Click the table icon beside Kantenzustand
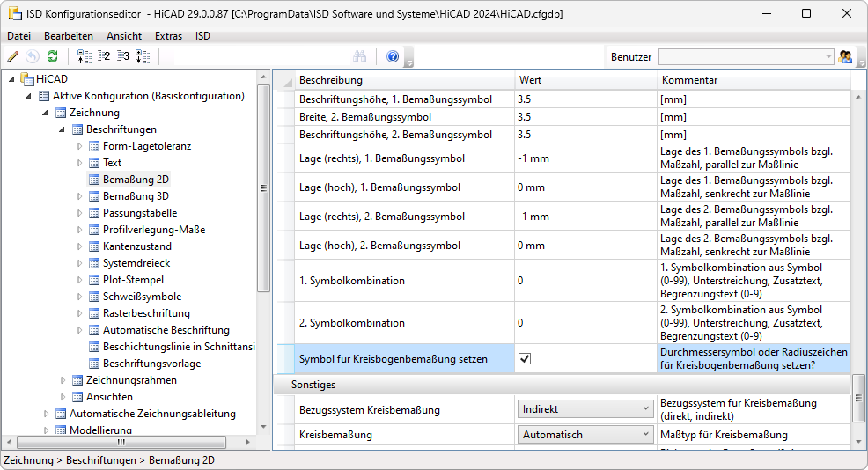 [x=94, y=246]
